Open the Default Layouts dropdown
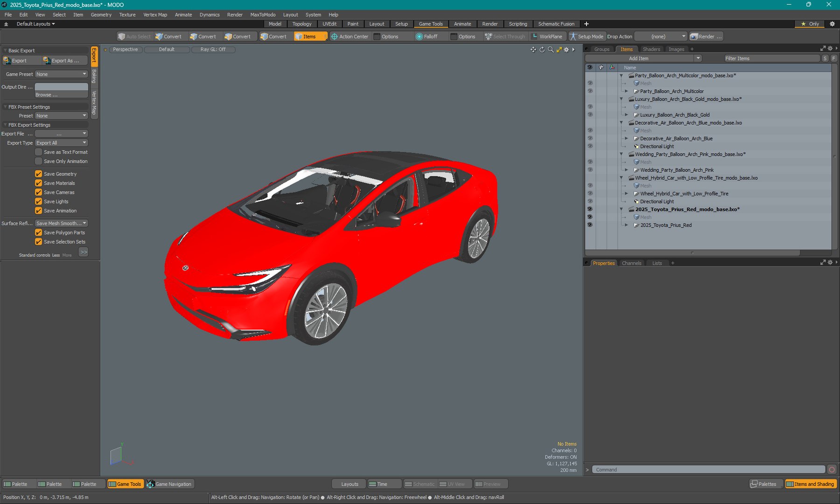This screenshot has height=504, width=840. (x=35, y=24)
